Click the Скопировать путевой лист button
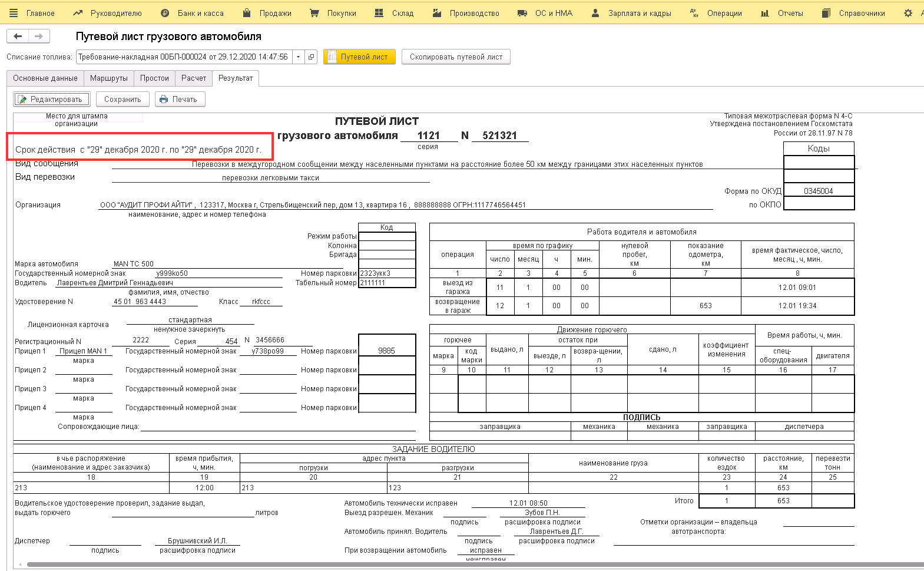The image size is (924, 571). click(456, 57)
